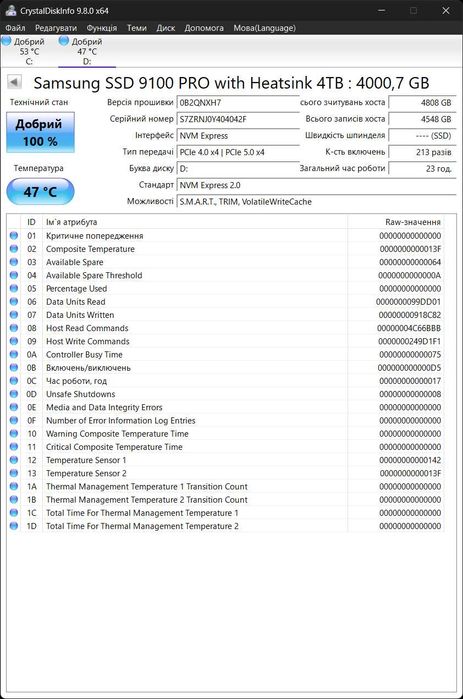Click the CrystalDiskInfo app icon in title bar
463x699 pixels.
click(x=11, y=10)
